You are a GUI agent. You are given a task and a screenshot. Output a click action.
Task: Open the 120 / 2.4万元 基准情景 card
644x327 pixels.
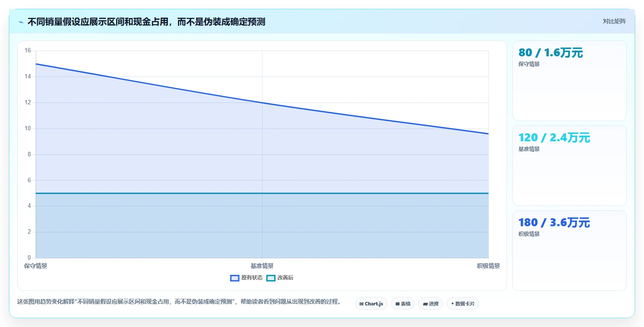[569, 165]
